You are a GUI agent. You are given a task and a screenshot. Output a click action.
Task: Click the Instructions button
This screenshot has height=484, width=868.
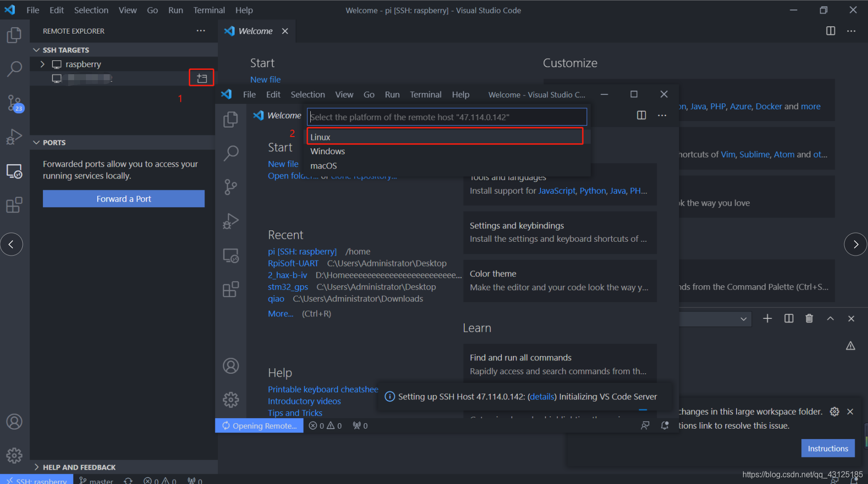tap(828, 448)
